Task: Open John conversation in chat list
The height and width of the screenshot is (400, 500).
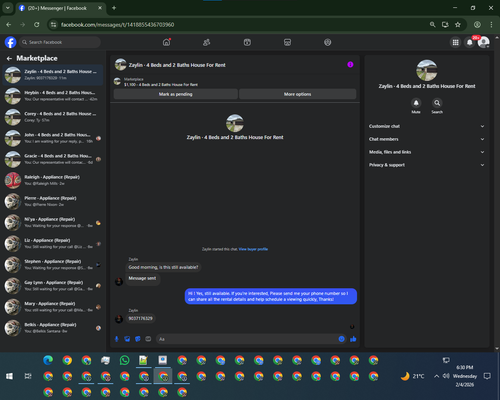Action: pyautogui.click(x=53, y=138)
